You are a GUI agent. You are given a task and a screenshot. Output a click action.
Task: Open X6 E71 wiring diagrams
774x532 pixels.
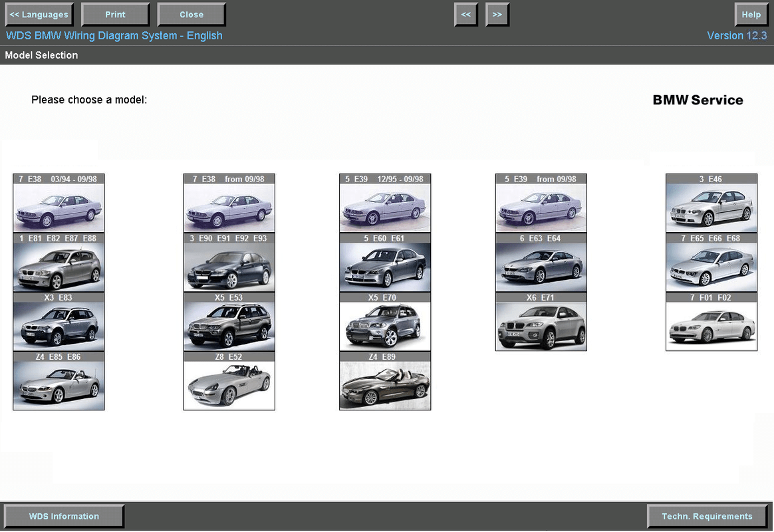click(x=541, y=321)
